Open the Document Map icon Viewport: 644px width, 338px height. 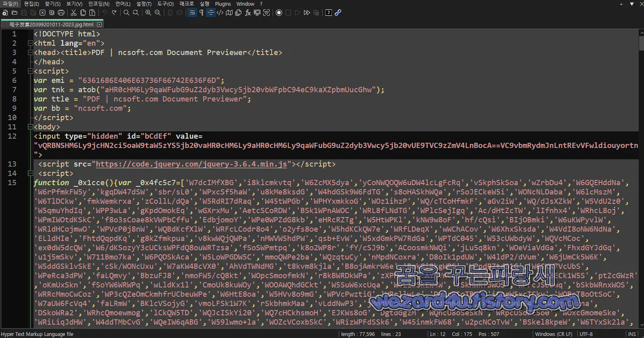click(229, 13)
